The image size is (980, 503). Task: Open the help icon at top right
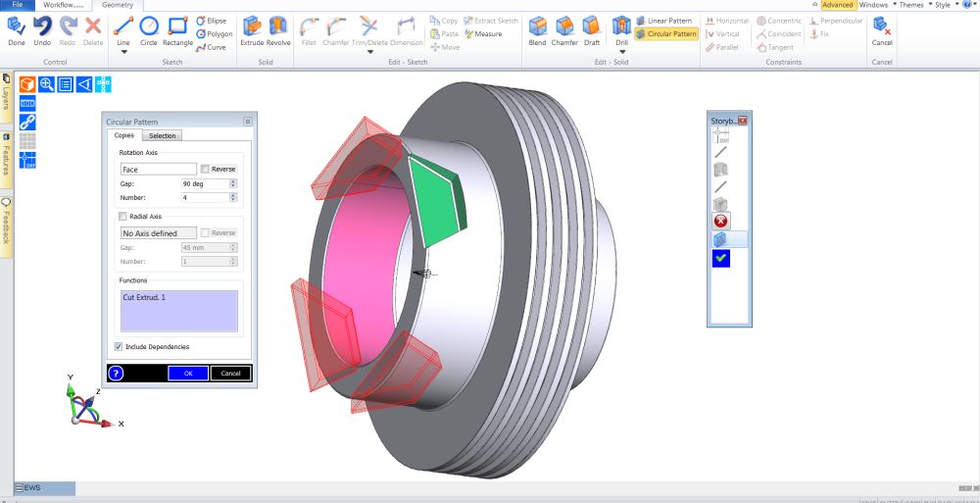click(967, 4)
